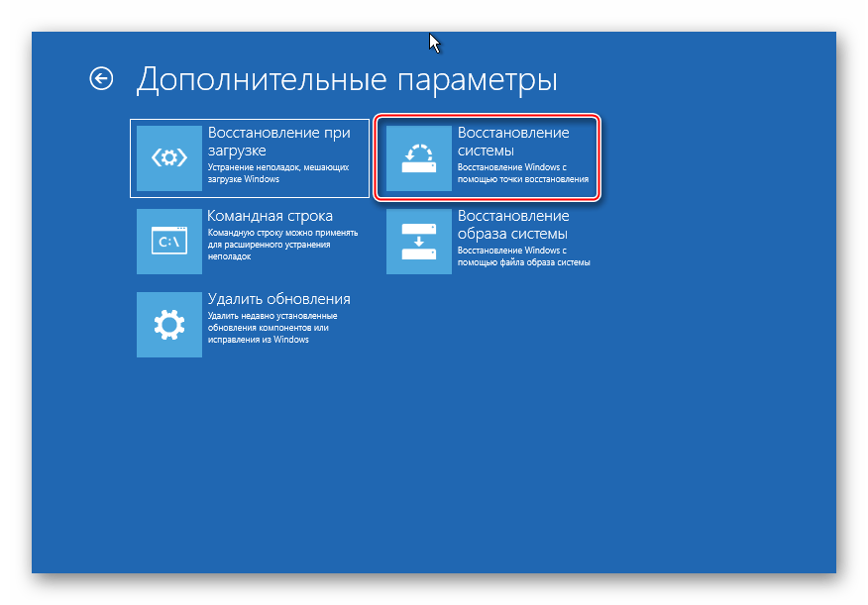
Task: Click description 'Устранение неполадок, мешающих загрузке Windows'
Action: point(277,174)
